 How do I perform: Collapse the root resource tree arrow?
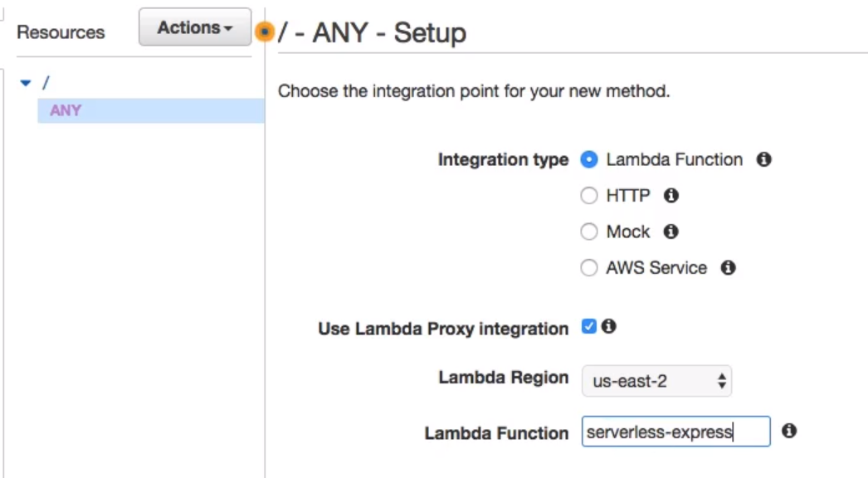pos(26,83)
